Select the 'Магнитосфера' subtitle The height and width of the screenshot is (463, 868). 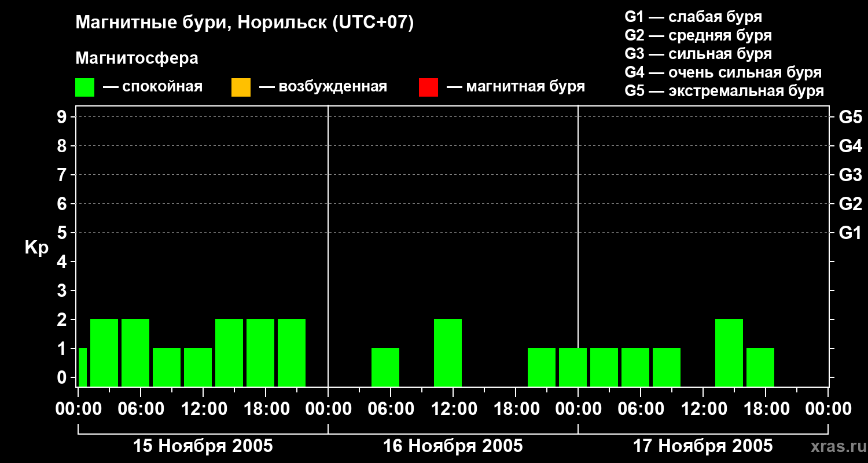137,58
